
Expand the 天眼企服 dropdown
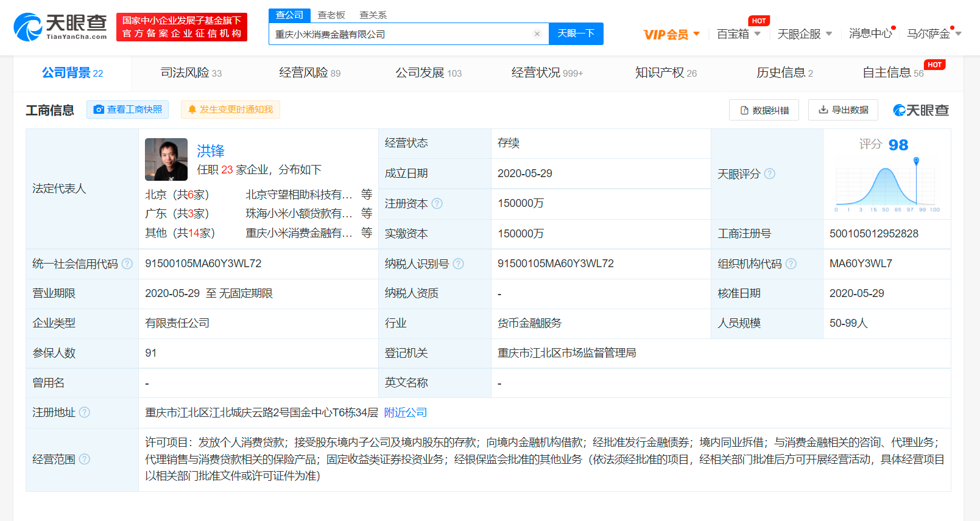click(x=804, y=34)
